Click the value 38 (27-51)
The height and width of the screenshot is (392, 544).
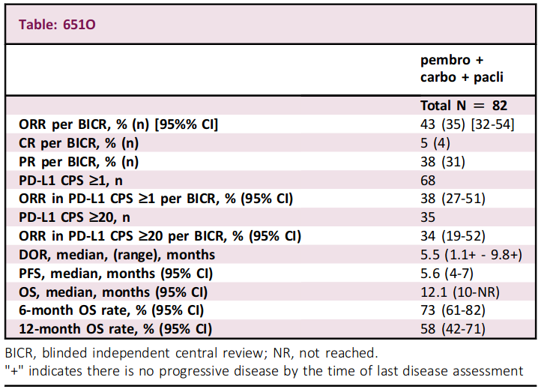pos(453,199)
